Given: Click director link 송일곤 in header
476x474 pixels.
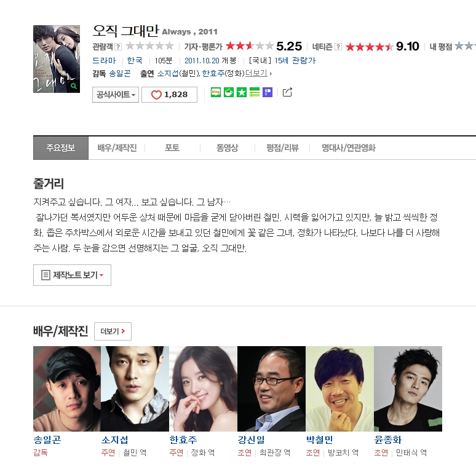Looking at the screenshot, I should coord(120,73).
